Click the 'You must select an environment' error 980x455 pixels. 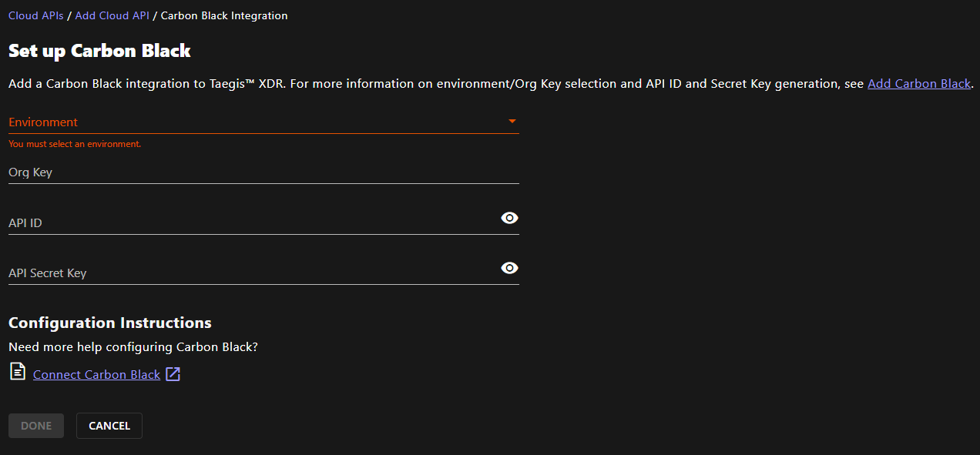(75, 144)
